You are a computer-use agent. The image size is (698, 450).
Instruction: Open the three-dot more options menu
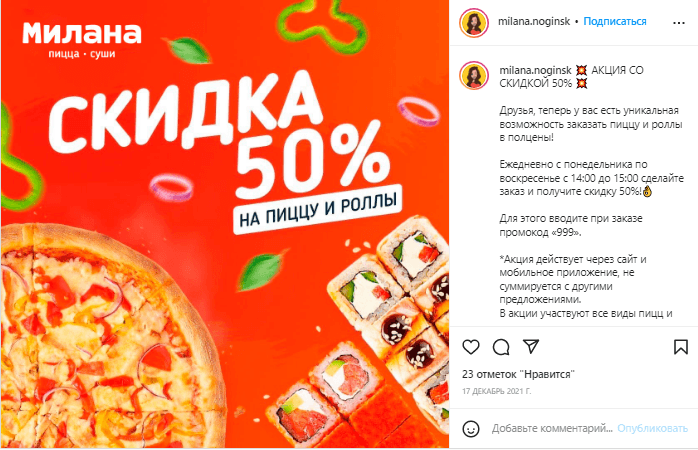tap(678, 23)
